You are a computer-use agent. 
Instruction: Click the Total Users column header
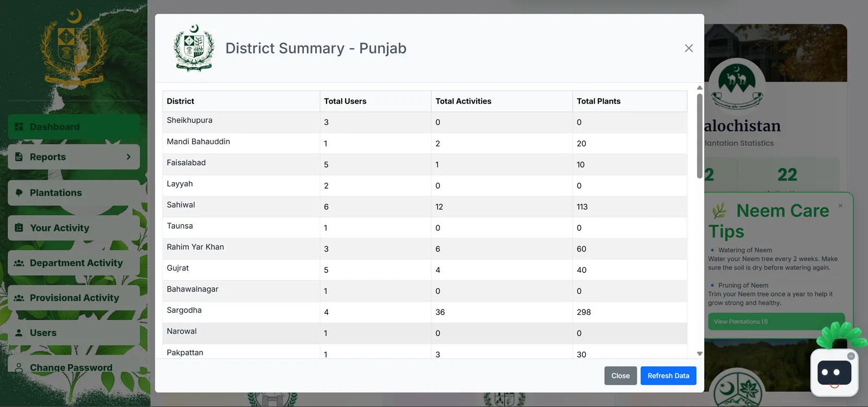375,101
